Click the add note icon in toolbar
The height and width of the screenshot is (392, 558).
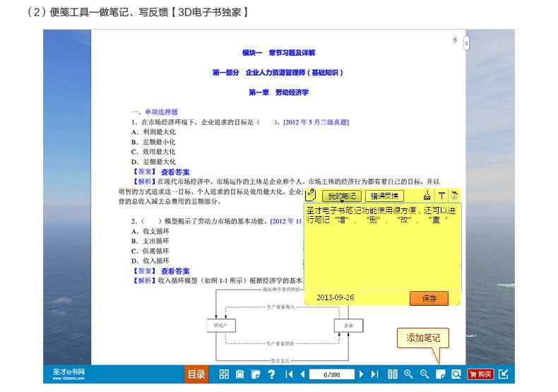point(440,374)
